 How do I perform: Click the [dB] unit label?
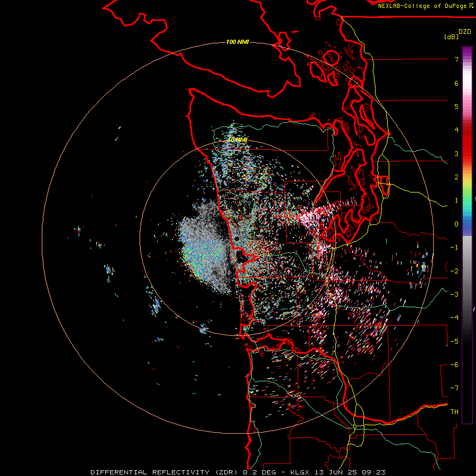tap(451, 36)
